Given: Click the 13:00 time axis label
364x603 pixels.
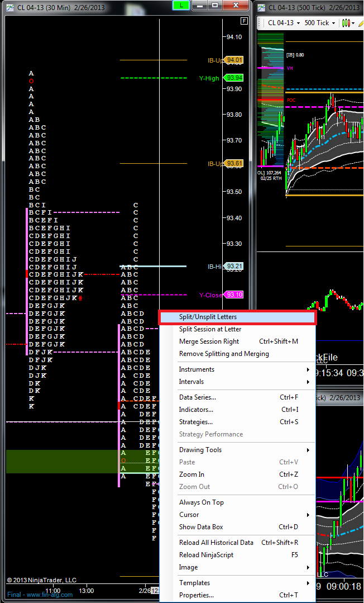Looking at the screenshot, I should click(x=87, y=590).
